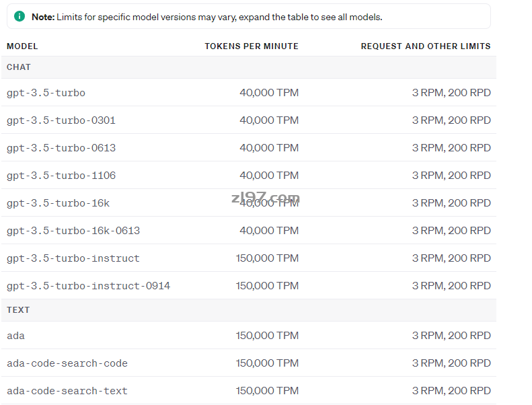Select the gpt-3.5-turbo model name
The height and width of the screenshot is (405, 532).
(x=46, y=93)
